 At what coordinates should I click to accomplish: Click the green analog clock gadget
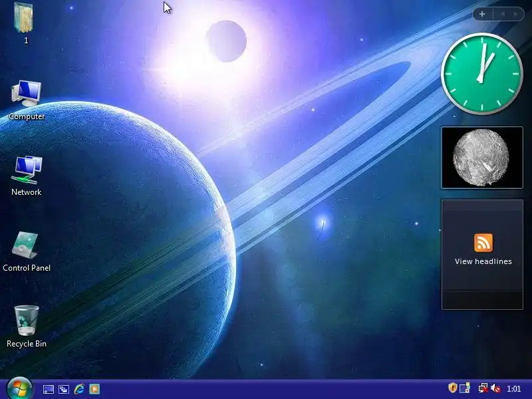point(481,73)
